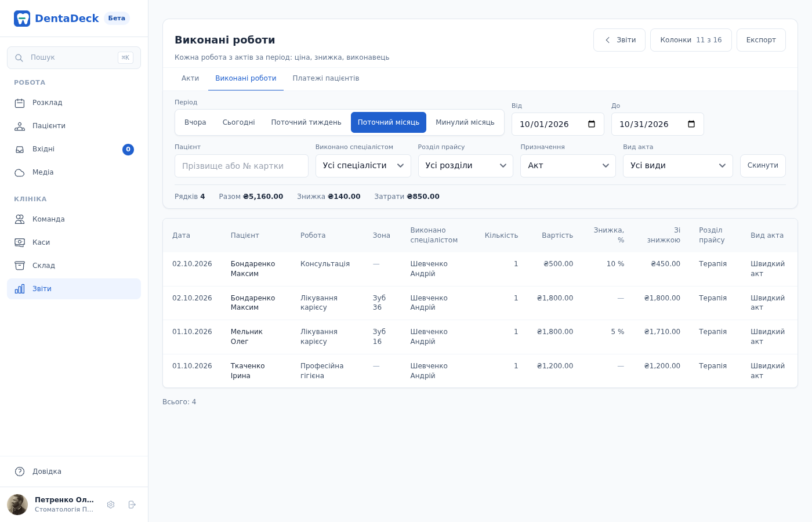Open settings gear icon near profile

(x=111, y=505)
